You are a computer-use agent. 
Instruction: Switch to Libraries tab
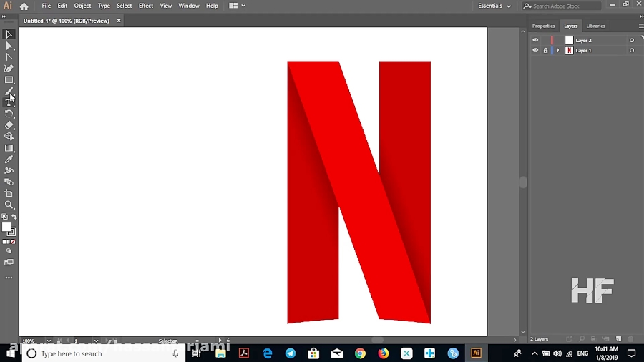pos(595,26)
